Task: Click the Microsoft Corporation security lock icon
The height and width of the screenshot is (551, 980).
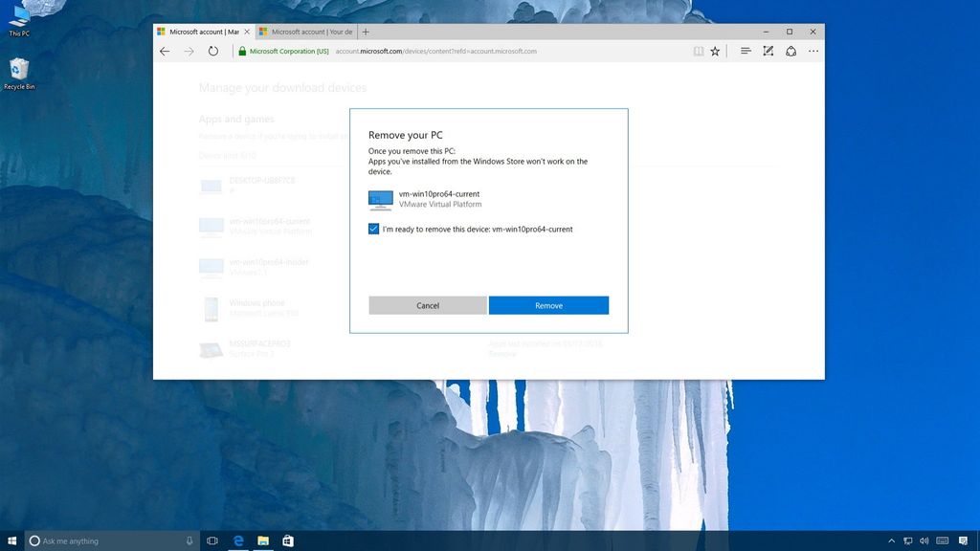Action: coord(242,51)
